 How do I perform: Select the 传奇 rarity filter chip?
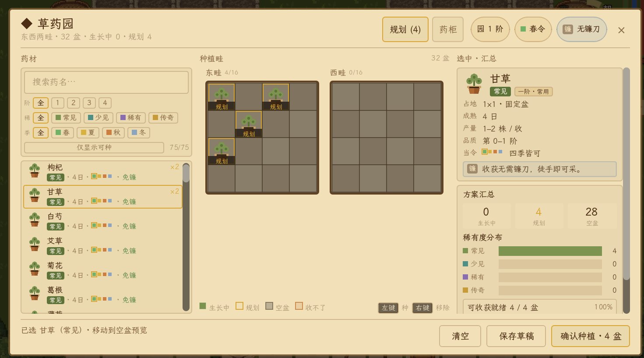163,117
